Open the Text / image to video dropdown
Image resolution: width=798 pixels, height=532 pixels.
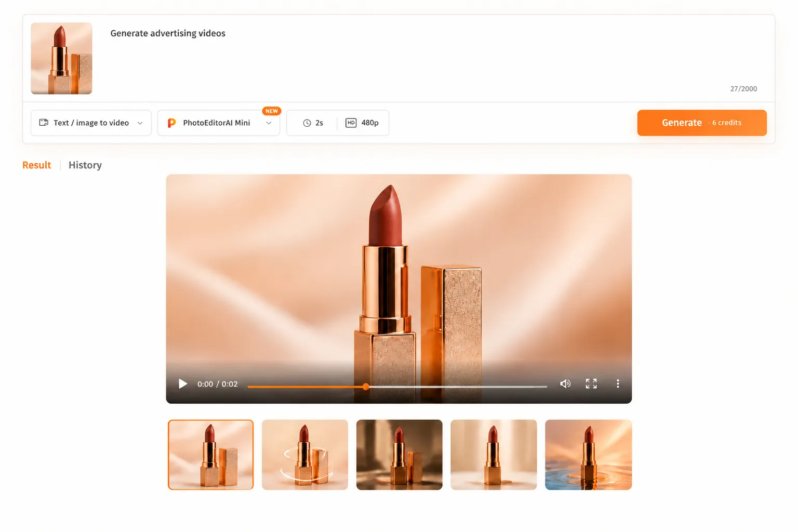point(91,123)
